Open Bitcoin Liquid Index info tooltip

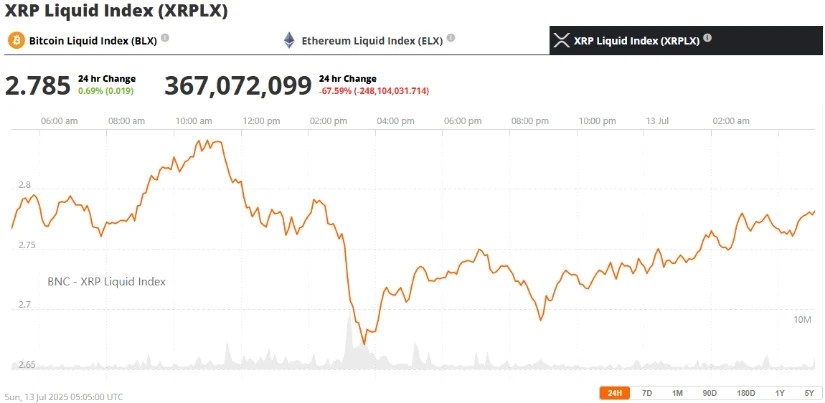pos(165,38)
